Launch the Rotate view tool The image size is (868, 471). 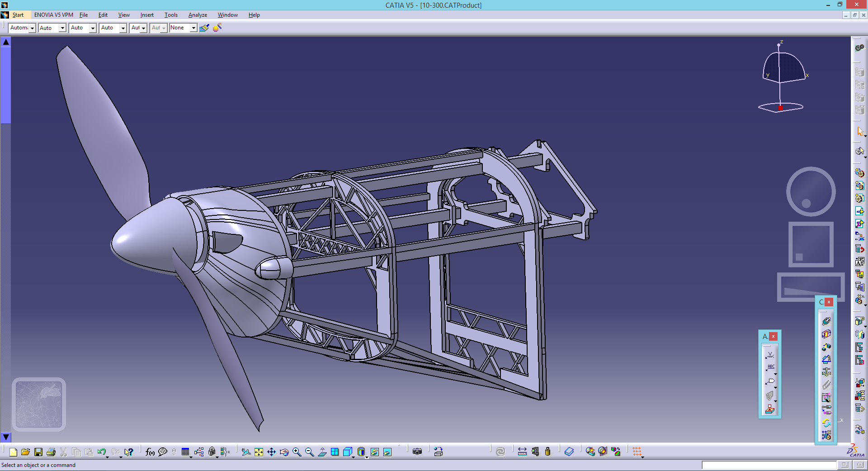pyautogui.click(x=284, y=452)
